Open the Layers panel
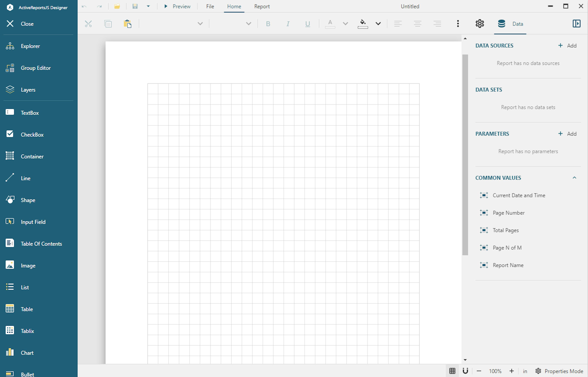The image size is (588, 377). coord(28,90)
